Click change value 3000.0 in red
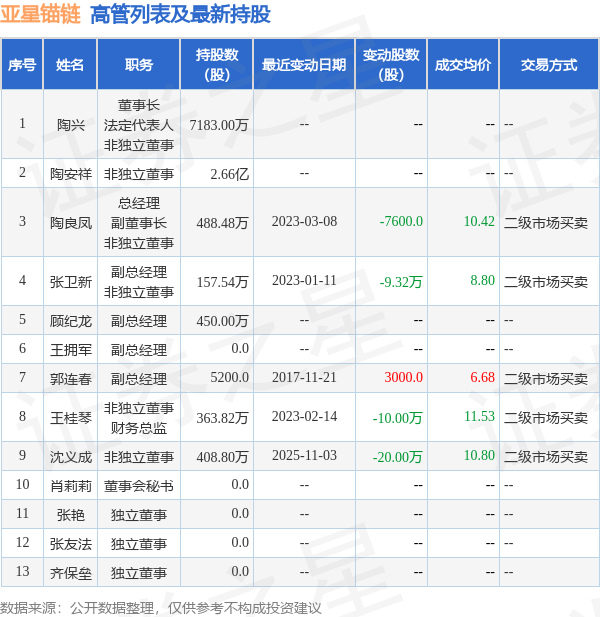Screen dimensions: 600x617 pyautogui.click(x=403, y=377)
